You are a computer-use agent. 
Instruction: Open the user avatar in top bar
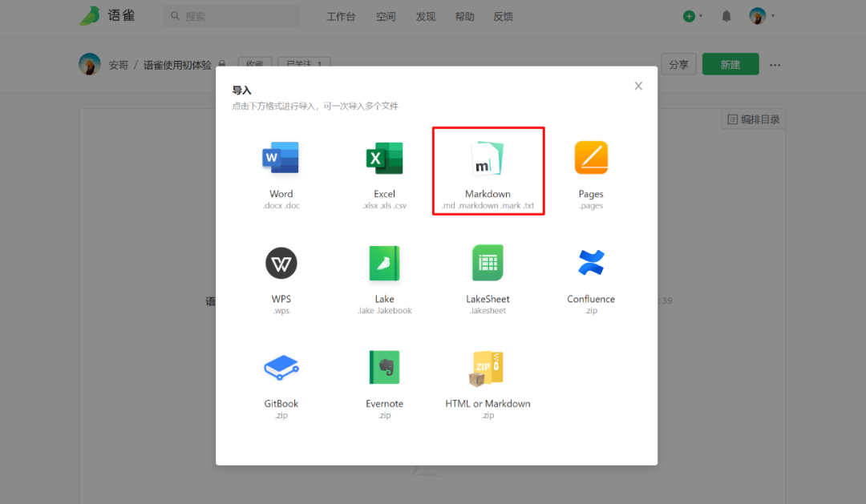tap(757, 16)
